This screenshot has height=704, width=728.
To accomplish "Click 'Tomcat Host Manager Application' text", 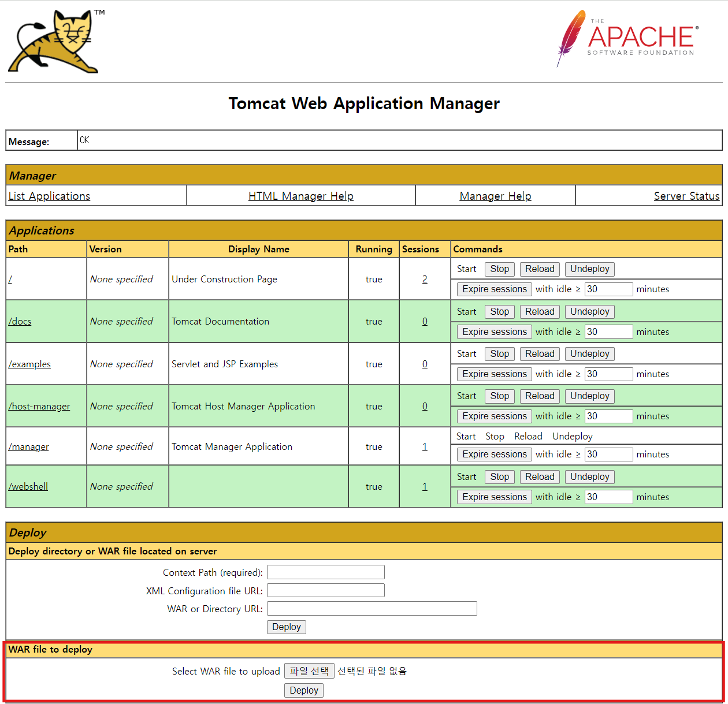I will coord(243,406).
